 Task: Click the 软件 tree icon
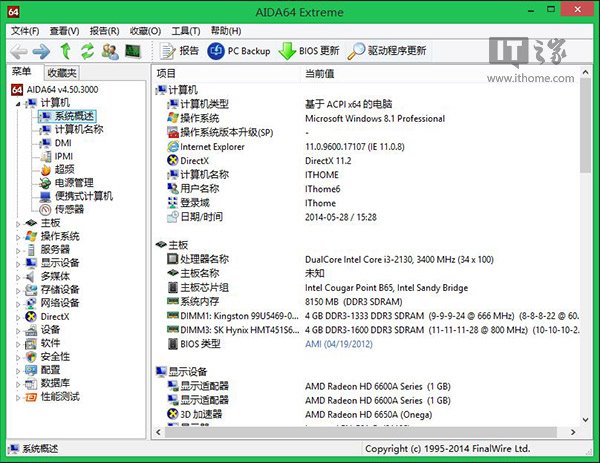click(x=31, y=343)
